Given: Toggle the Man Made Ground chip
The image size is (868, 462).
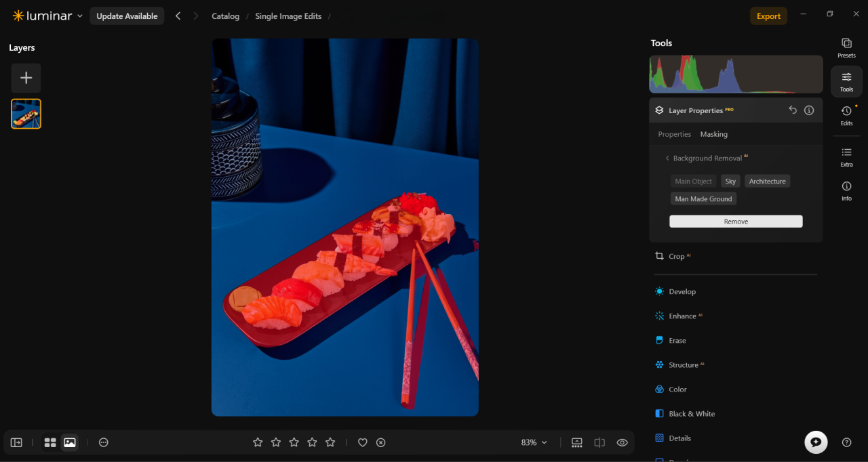Looking at the screenshot, I should pyautogui.click(x=703, y=198).
